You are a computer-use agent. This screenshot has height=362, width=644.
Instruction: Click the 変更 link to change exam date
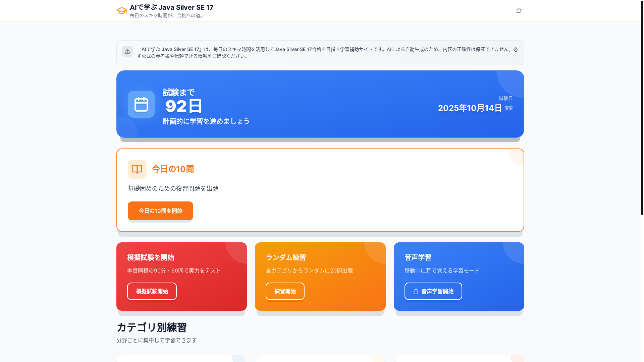(x=509, y=108)
